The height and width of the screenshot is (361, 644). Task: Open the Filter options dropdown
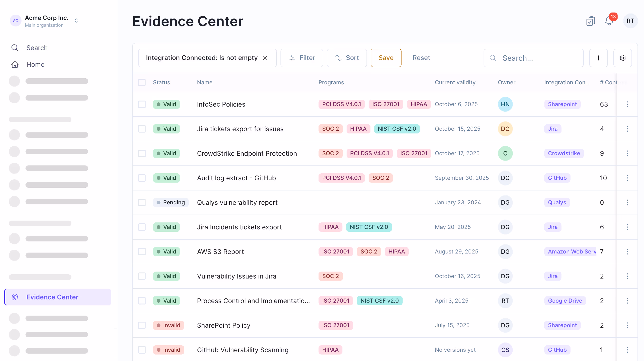(x=302, y=58)
